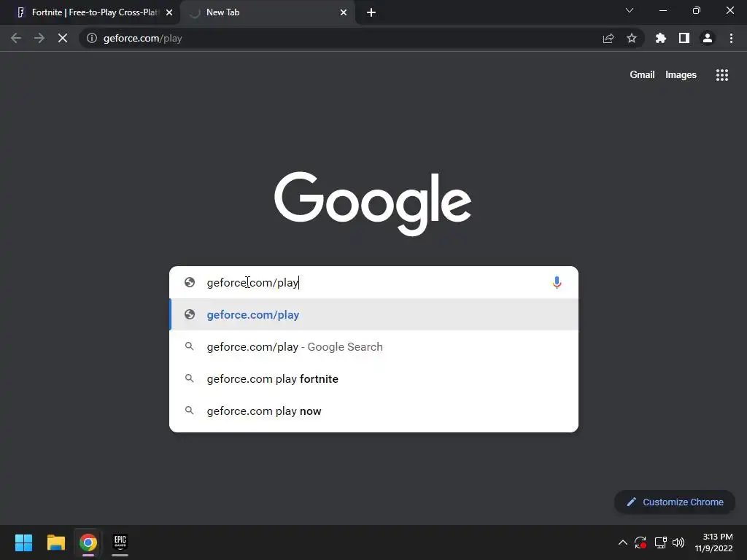Switch to the Fortnite tab
Screen dimensions: 747x560
coord(90,12)
